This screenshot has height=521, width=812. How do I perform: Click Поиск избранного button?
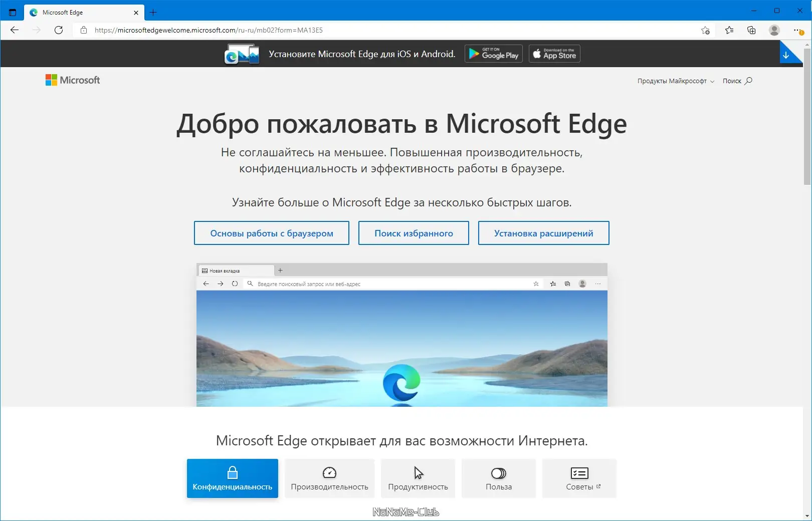tap(414, 233)
